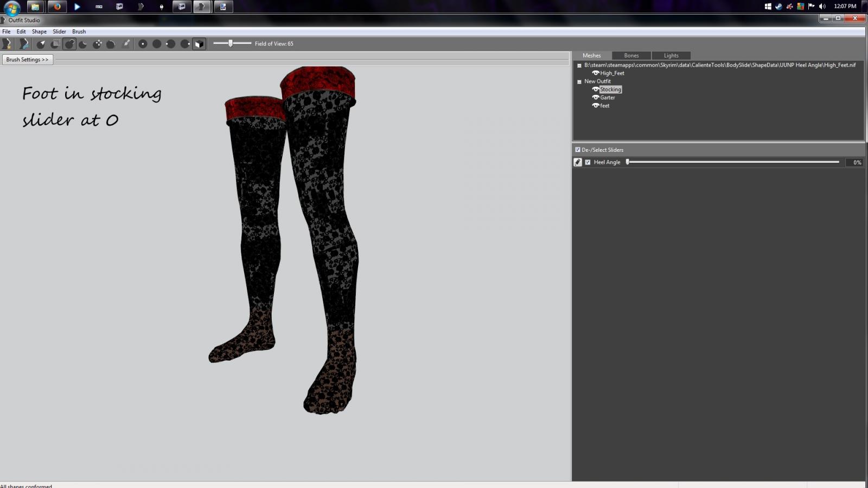Hide the High_Feet mesh via eye icon
868x488 pixels.
(x=595, y=73)
